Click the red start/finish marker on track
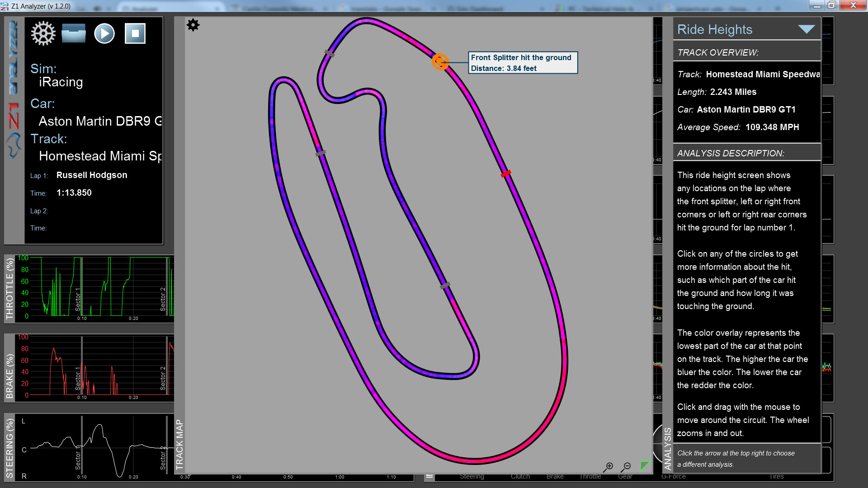868x488 pixels. [x=506, y=174]
